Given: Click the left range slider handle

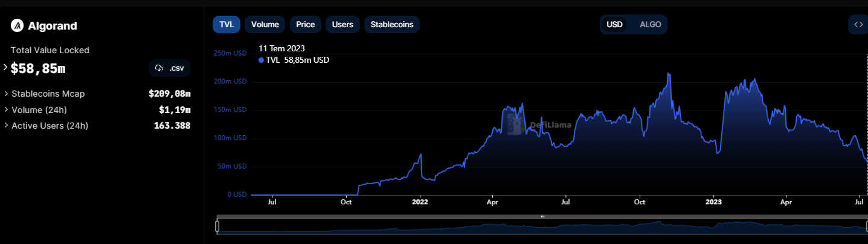Looking at the screenshot, I should [217, 226].
